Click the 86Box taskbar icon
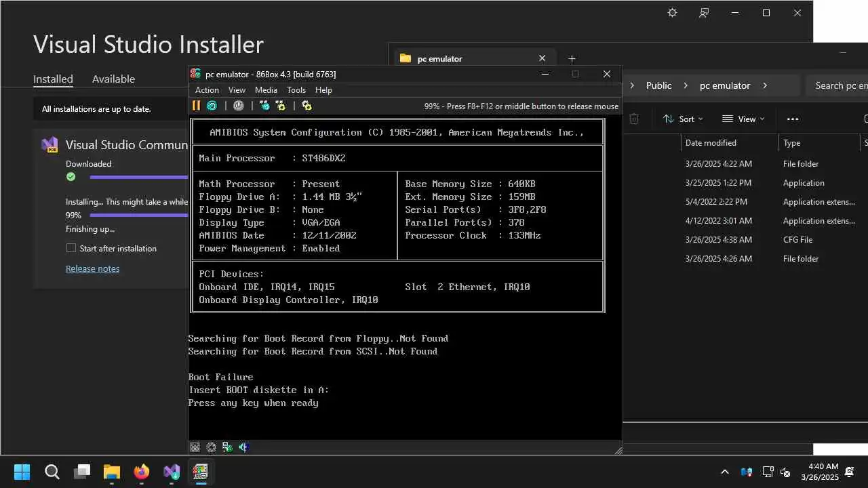The height and width of the screenshot is (488, 868). 201,472
